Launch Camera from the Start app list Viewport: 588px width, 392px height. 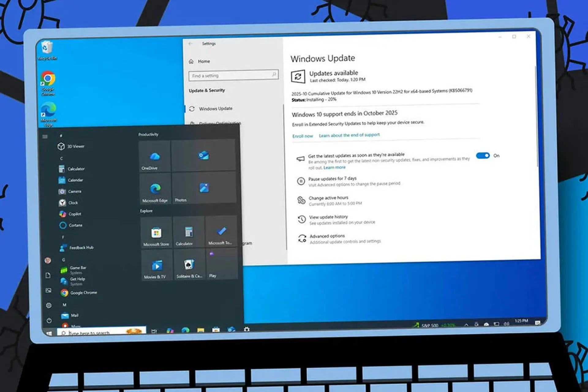(70, 191)
